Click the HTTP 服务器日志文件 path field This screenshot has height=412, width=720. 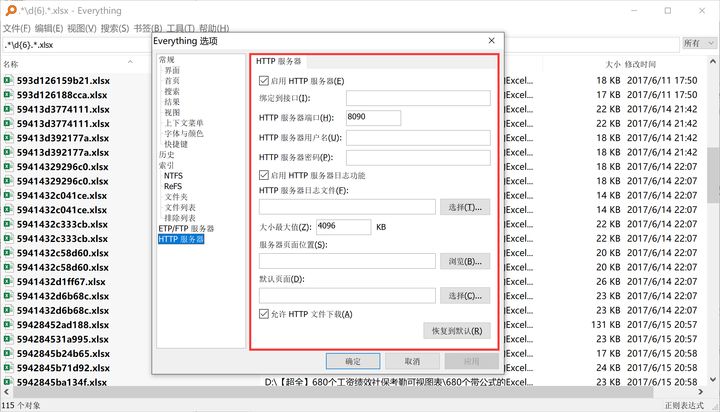(347, 207)
